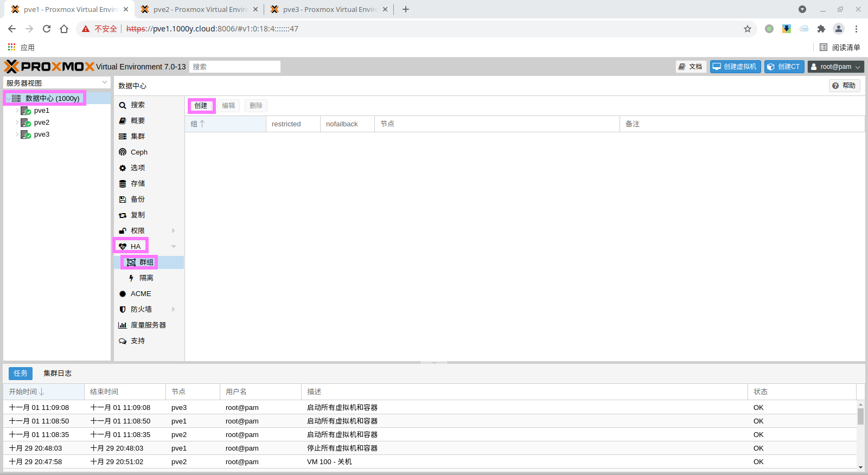The width and height of the screenshot is (868, 475).
Task: Click the create VM (创建虚拟机) button
Action: pos(735,67)
